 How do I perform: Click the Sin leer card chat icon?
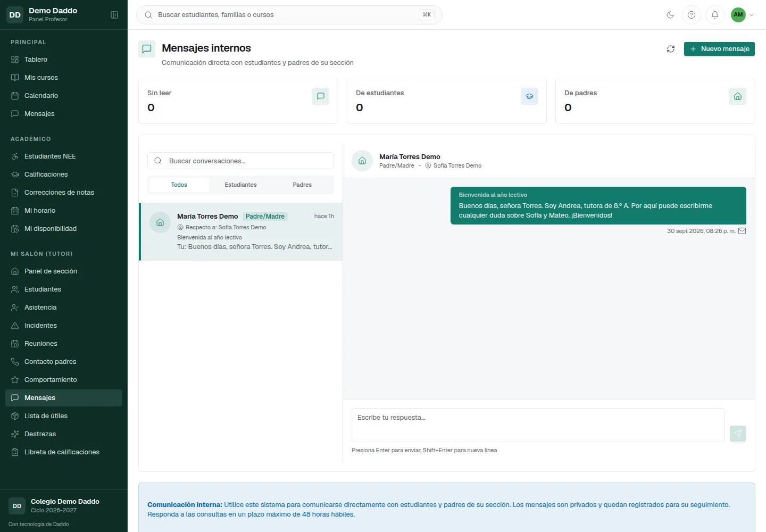321,96
